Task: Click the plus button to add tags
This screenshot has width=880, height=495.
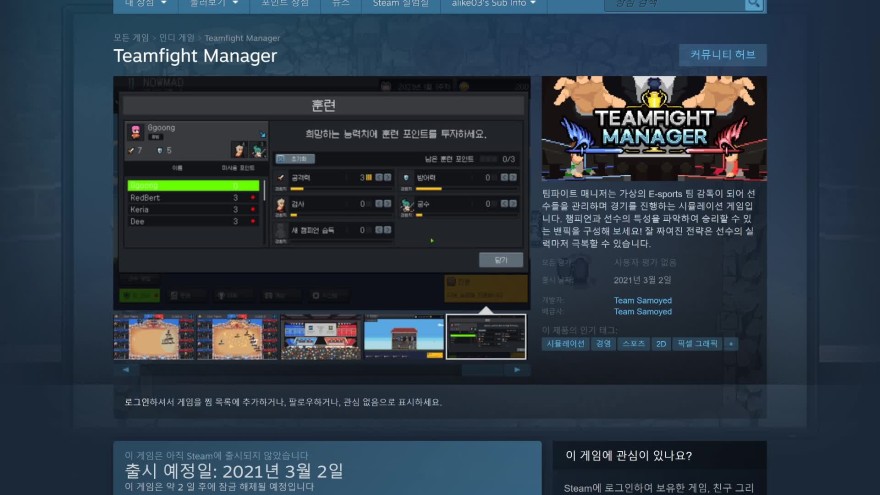Action: [x=731, y=343]
